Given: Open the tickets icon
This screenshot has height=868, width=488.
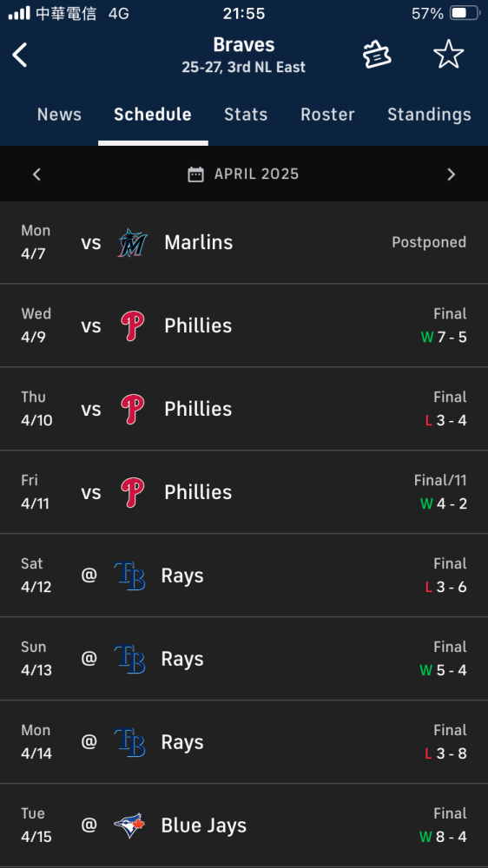Looking at the screenshot, I should pyautogui.click(x=377, y=55).
